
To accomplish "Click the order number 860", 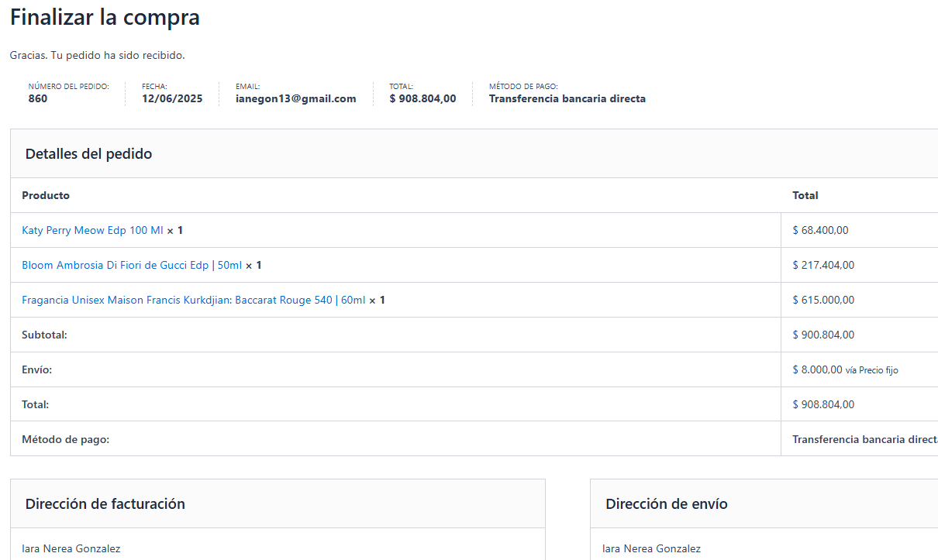I will coord(38,98).
